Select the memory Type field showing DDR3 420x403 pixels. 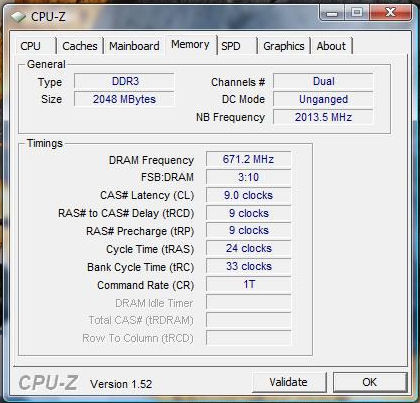[x=124, y=81]
